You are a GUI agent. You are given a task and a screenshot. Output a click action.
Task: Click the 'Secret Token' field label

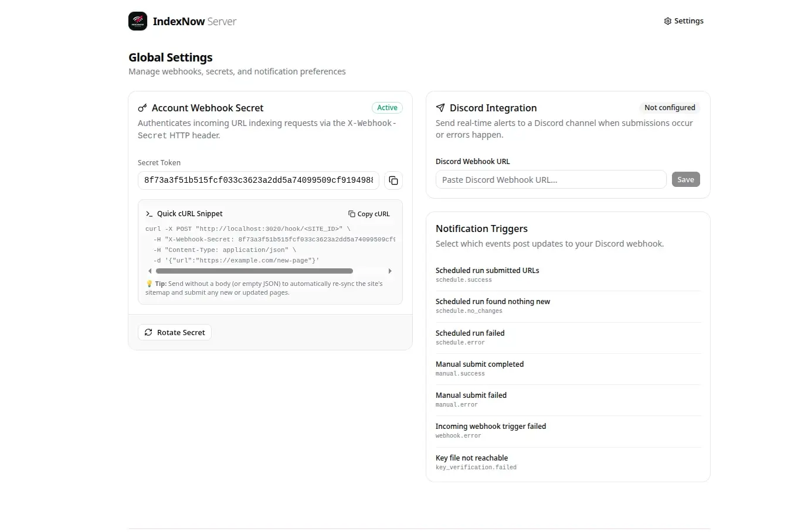[x=159, y=163]
